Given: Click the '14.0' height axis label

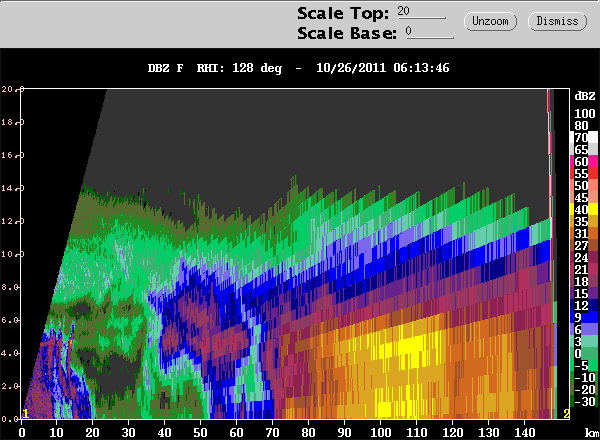Looking at the screenshot, I should 13,188.
